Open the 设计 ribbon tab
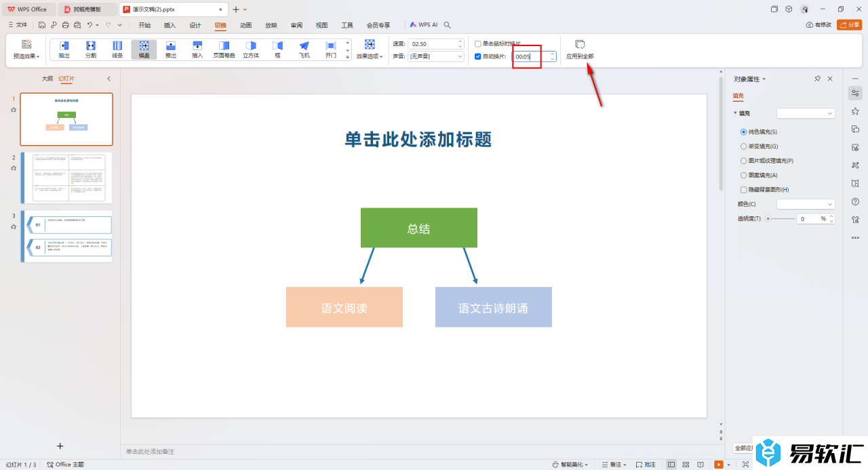 click(195, 25)
